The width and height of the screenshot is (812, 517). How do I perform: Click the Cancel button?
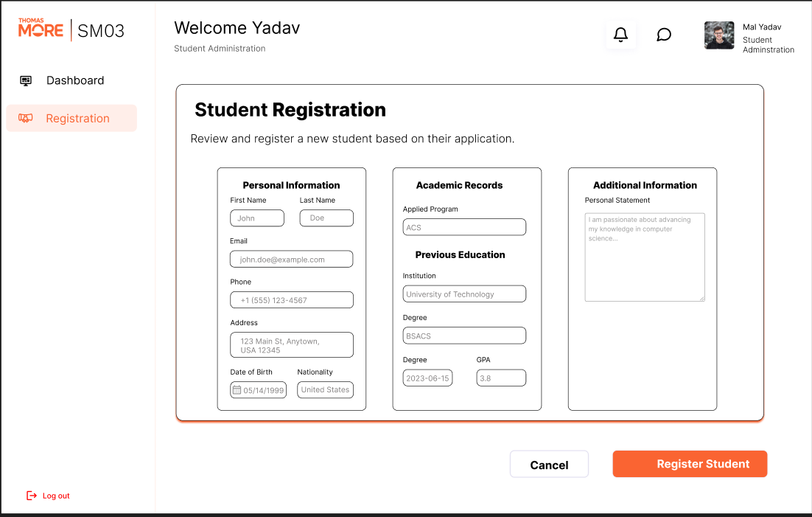point(549,465)
